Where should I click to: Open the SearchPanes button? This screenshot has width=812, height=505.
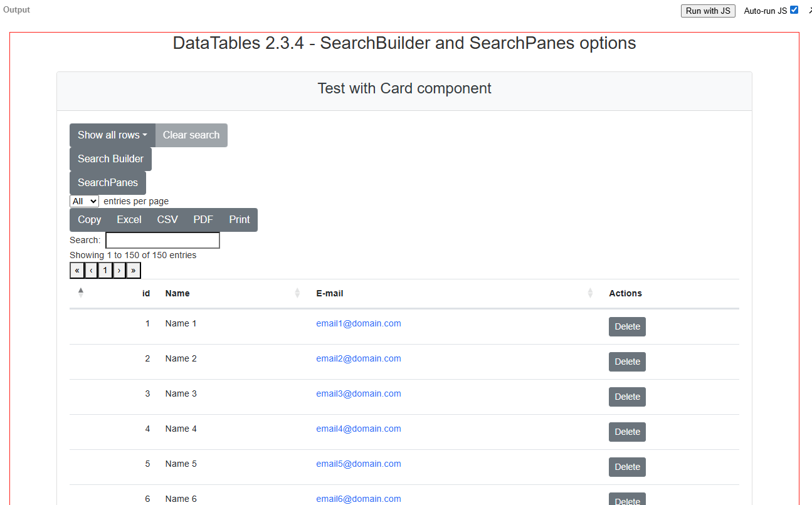coord(108,183)
